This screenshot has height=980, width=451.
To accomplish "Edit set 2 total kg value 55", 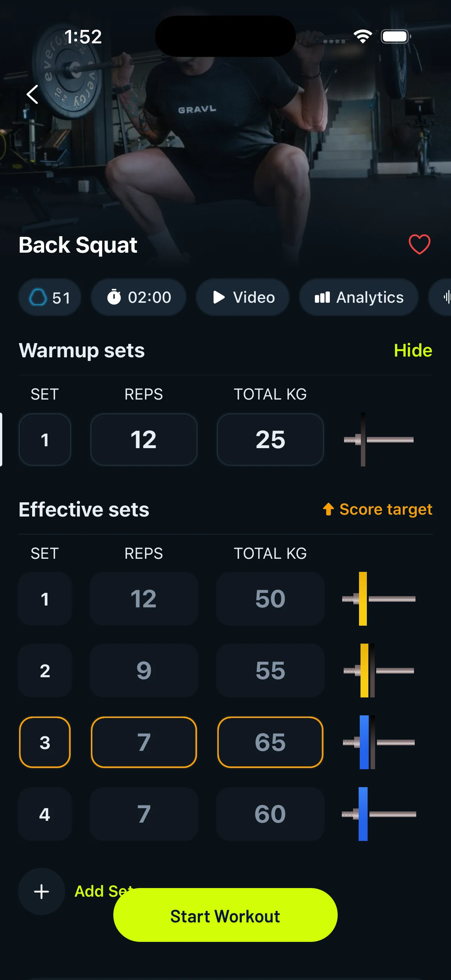I will click(x=270, y=670).
